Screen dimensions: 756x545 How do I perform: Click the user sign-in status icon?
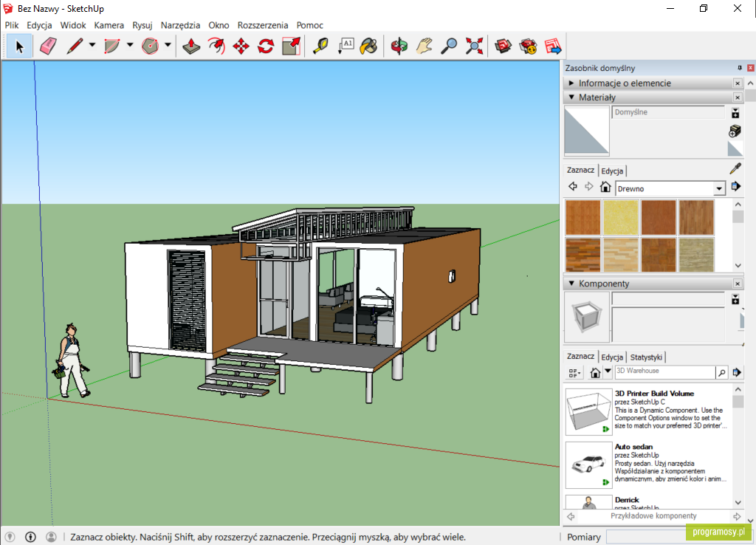click(51, 537)
